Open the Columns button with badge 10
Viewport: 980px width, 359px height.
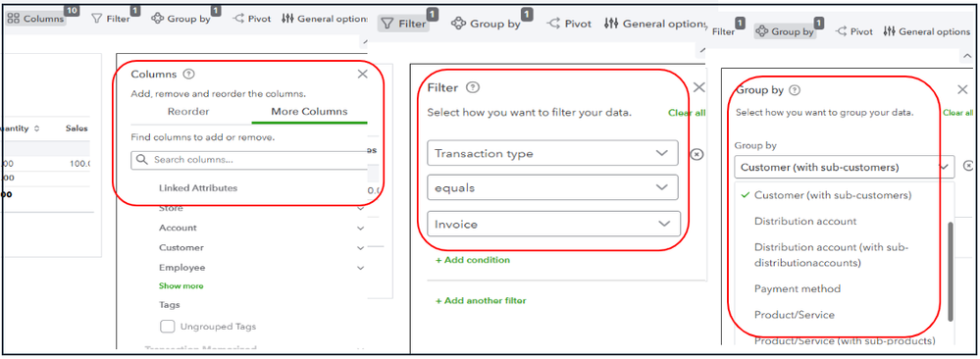[36, 19]
